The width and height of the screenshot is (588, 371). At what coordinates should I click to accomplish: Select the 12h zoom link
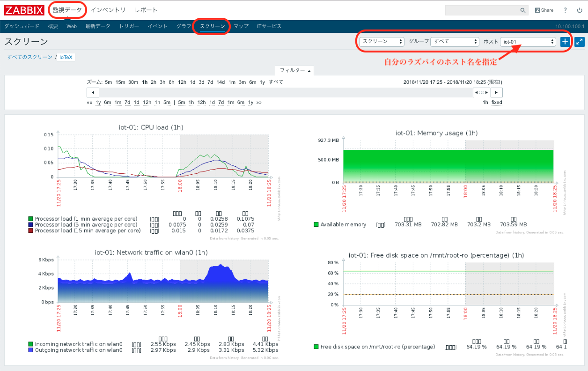click(x=182, y=82)
